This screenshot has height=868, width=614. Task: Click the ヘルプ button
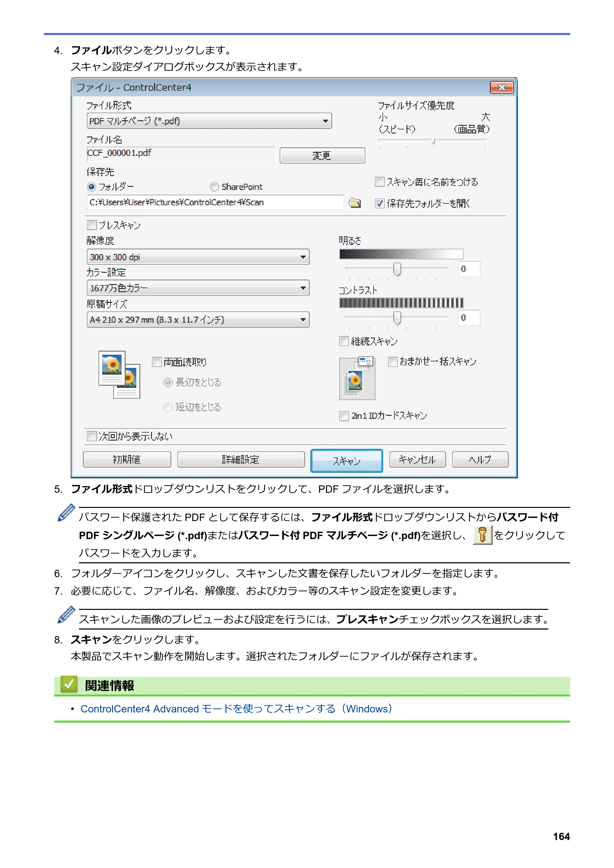(x=480, y=460)
